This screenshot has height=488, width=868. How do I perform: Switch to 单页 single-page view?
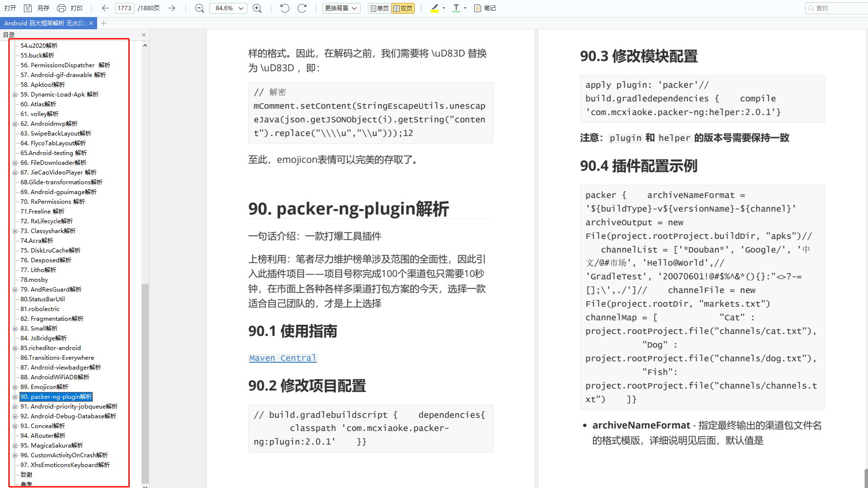coord(380,8)
